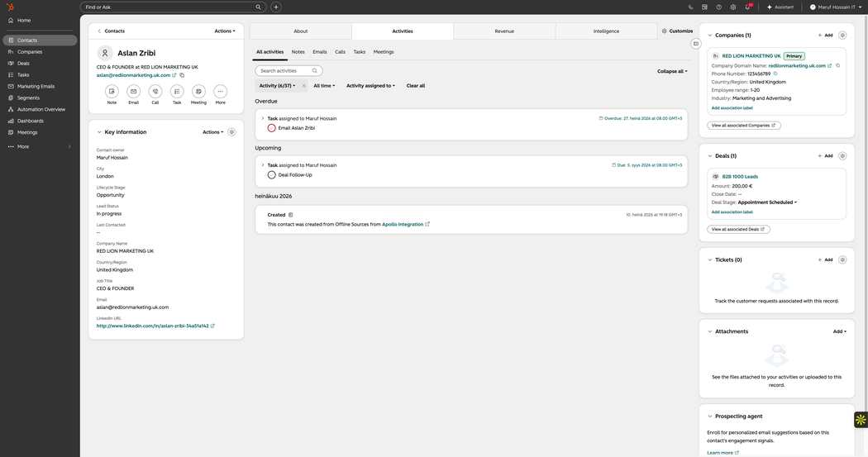Select the Notes activity tab
868x457 pixels.
(298, 52)
